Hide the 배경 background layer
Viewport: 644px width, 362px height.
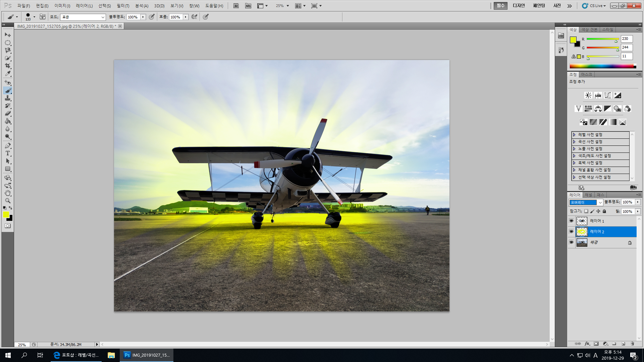coord(571,242)
